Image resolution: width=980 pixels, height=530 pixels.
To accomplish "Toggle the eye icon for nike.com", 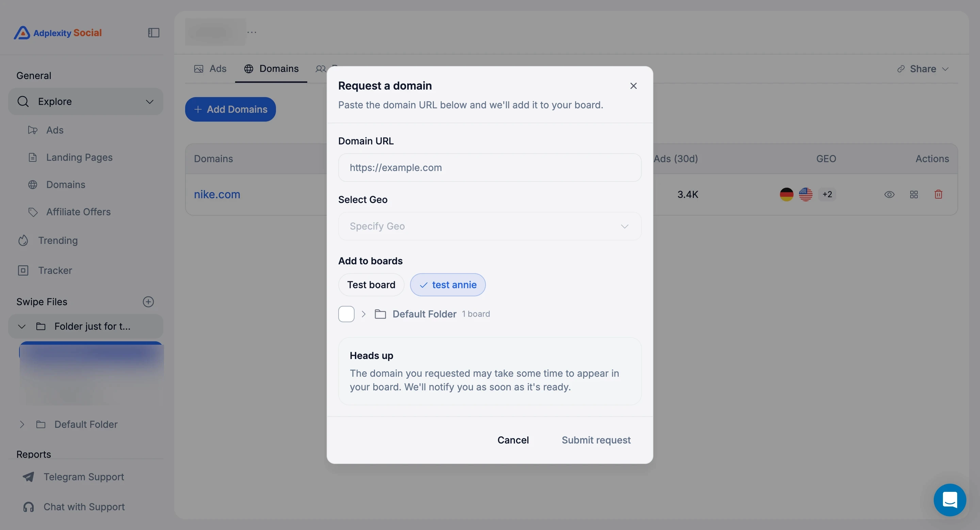I will [x=889, y=194].
